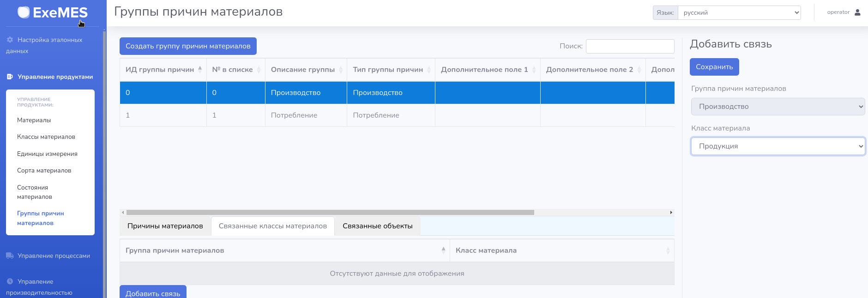The image size is (868, 298).
Task: Open the Класс материала dropdown
Action: click(778, 146)
